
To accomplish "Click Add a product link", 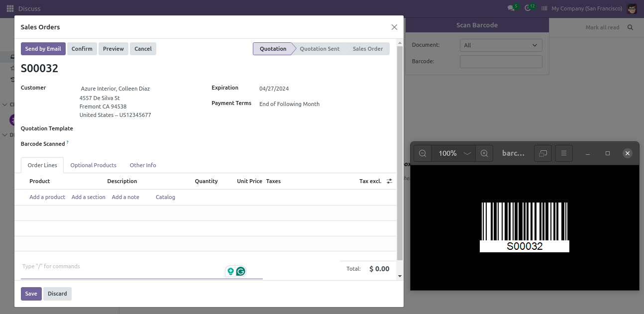I will point(47,197).
